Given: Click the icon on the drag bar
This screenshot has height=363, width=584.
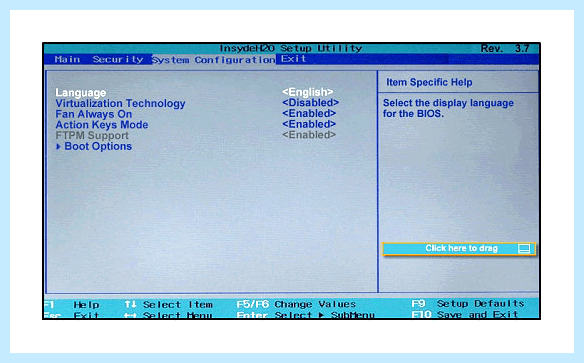Looking at the screenshot, I should (x=524, y=249).
